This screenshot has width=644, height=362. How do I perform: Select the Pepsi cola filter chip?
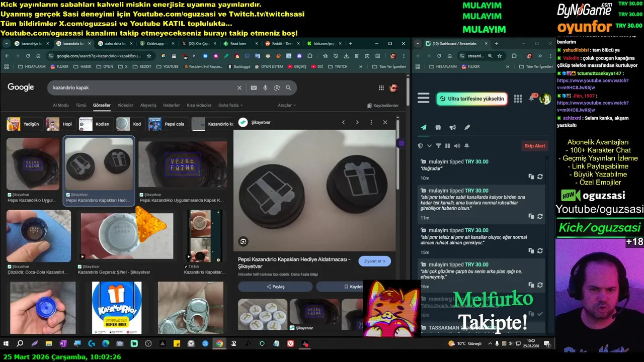(x=169, y=124)
